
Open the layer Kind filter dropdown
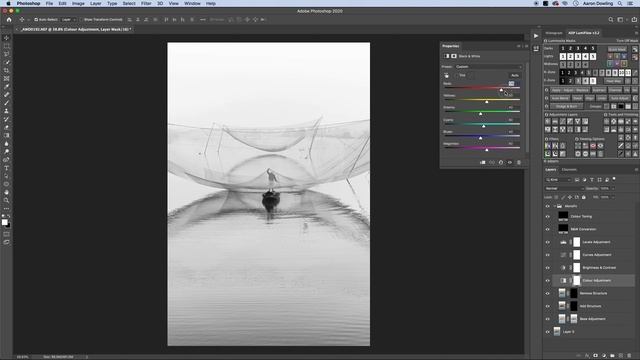tap(558, 180)
